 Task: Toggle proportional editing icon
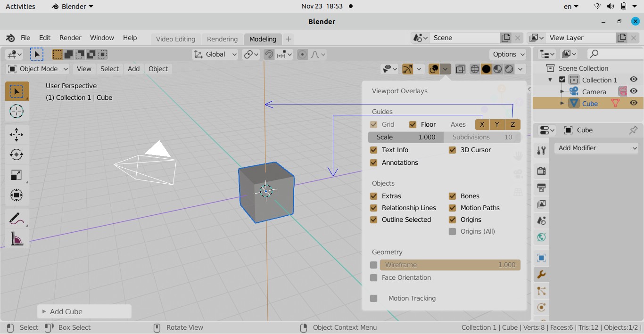(x=303, y=55)
